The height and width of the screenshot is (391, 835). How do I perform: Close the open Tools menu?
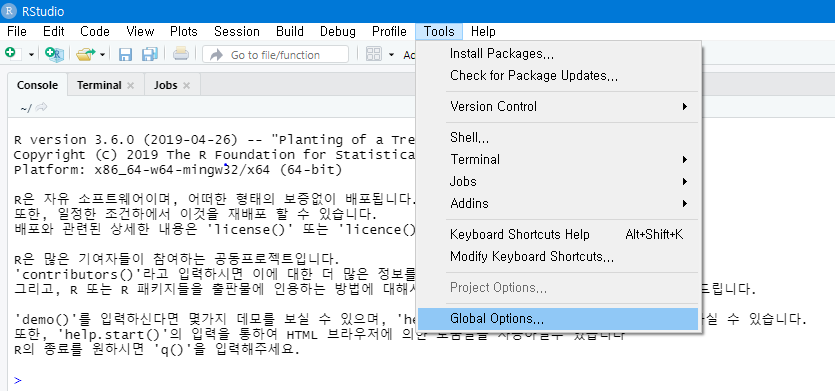(439, 31)
